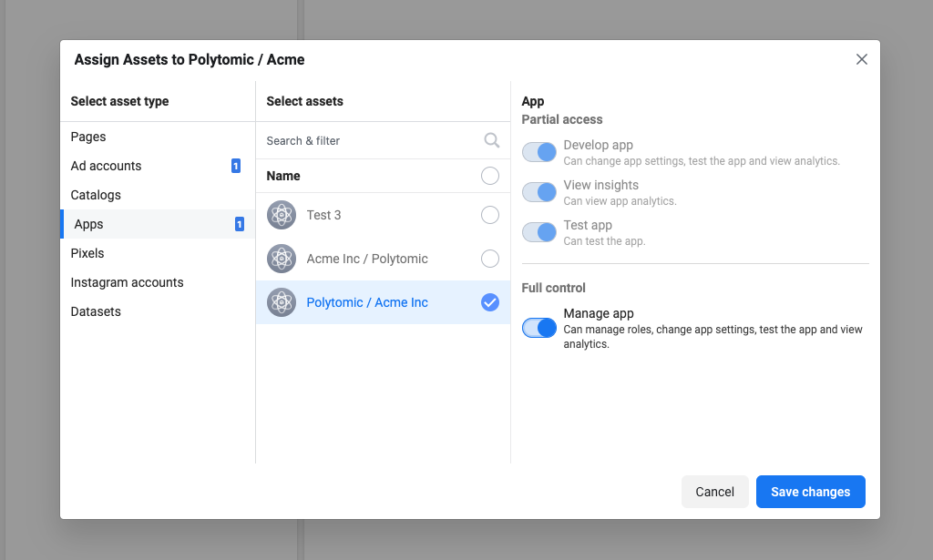Choose the Catalogs asset type

pos(158,195)
